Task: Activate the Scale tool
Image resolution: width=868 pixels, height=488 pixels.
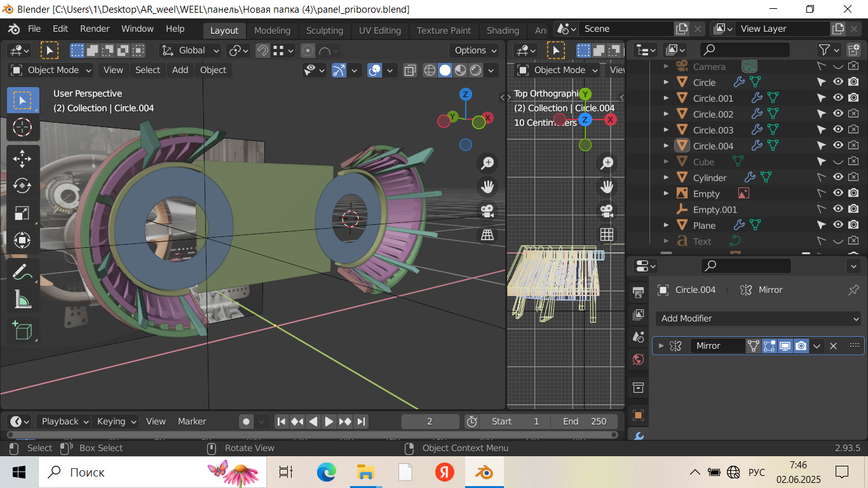Action: (22, 213)
